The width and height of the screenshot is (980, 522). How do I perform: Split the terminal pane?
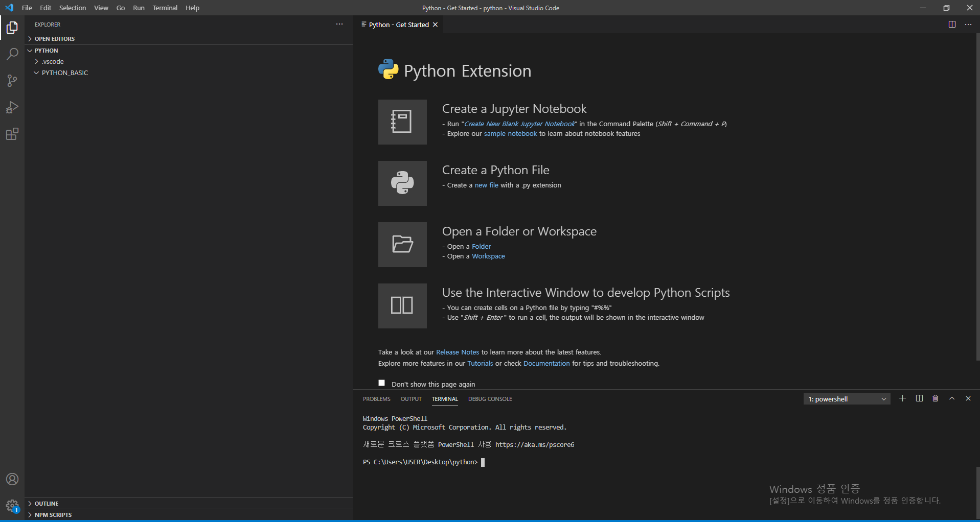(919, 398)
